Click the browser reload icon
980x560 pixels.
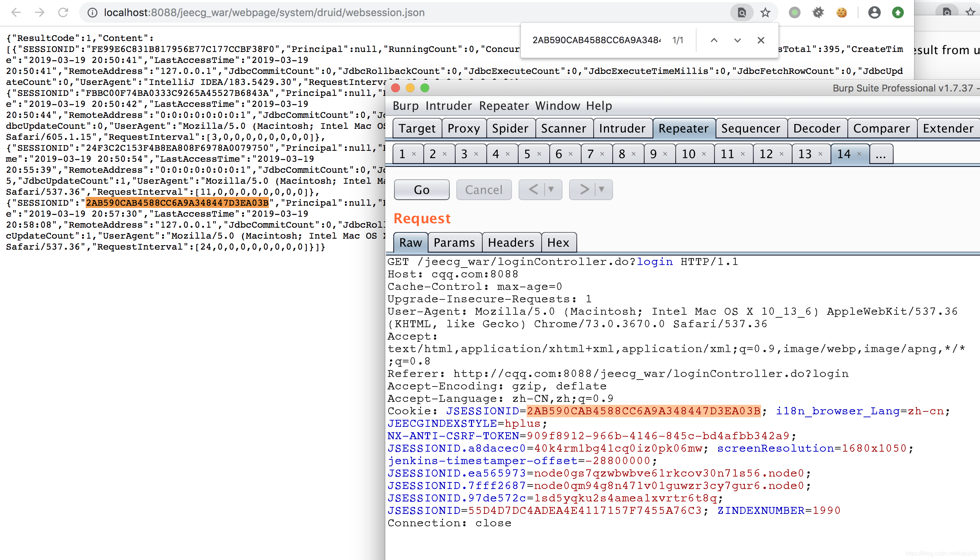tap(63, 12)
